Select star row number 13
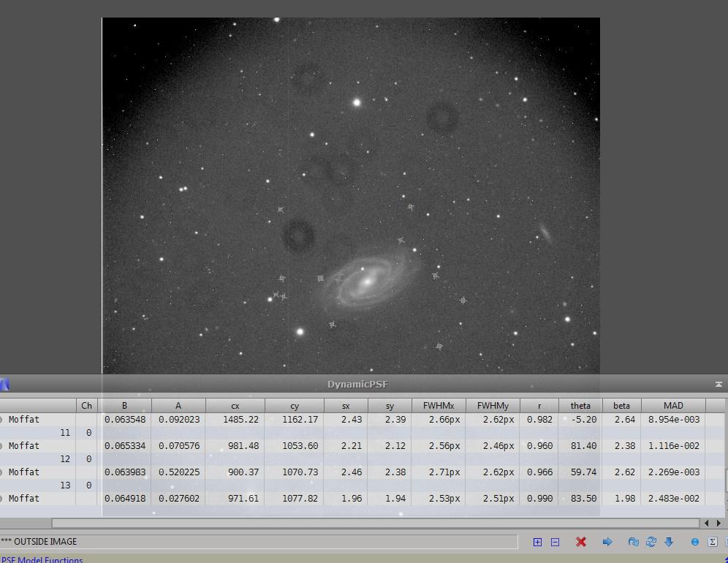 pos(362,485)
